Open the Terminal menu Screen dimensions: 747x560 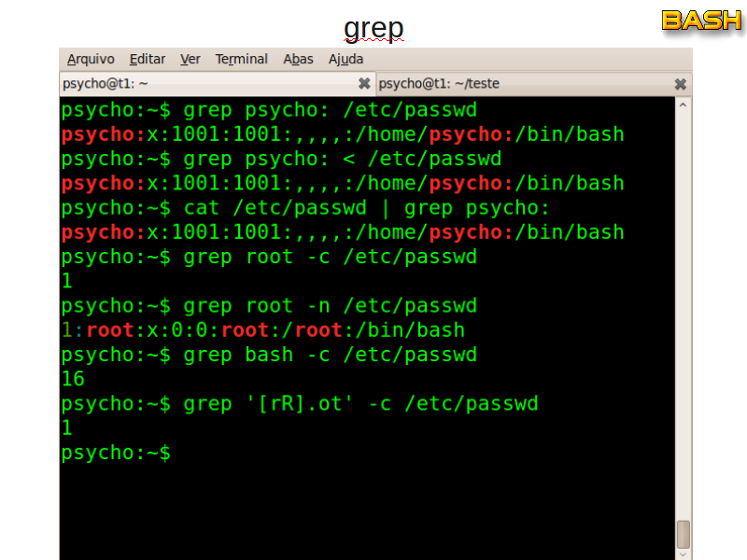click(241, 59)
